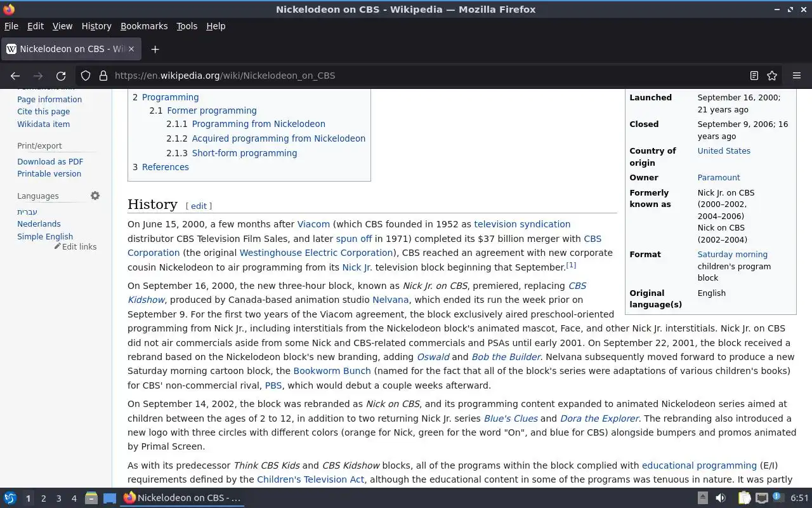Screen dimensions: 812x508
Task: Open the History menu
Action: point(96,26)
